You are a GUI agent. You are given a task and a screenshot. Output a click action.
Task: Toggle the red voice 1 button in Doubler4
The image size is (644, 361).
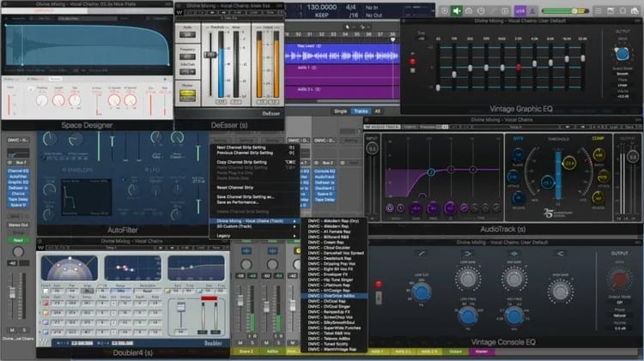click(46, 304)
